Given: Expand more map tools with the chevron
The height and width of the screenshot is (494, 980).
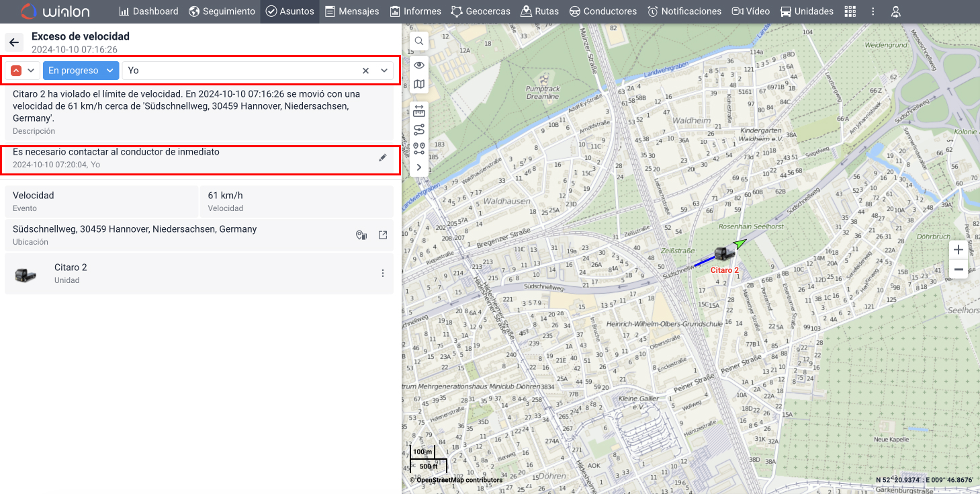Looking at the screenshot, I should (x=418, y=167).
